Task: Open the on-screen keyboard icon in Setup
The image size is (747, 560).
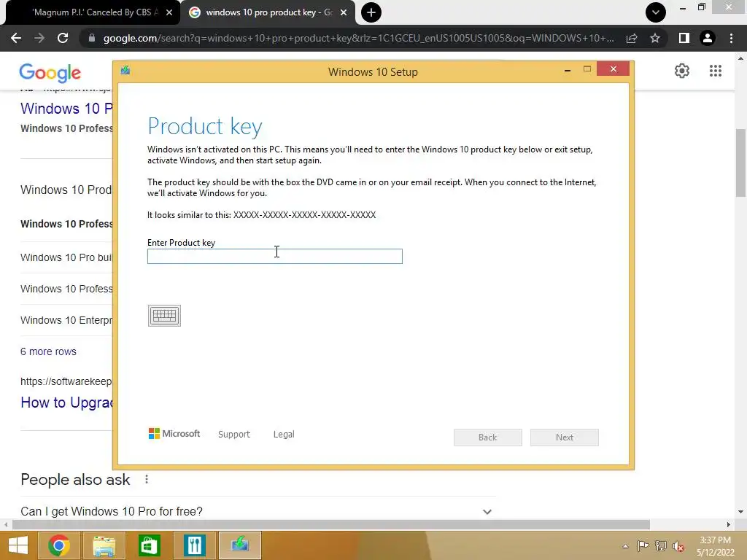Action: tap(164, 316)
